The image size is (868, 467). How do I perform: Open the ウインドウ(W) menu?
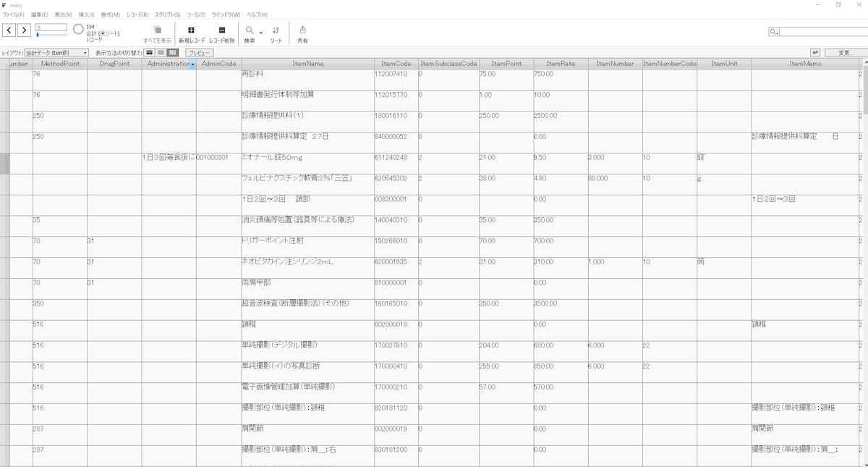226,14
